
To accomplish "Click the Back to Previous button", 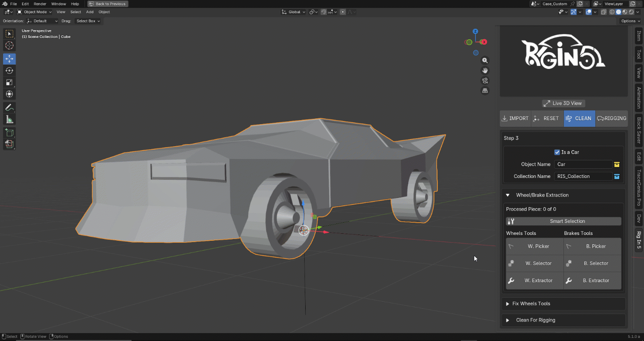I will (108, 4).
